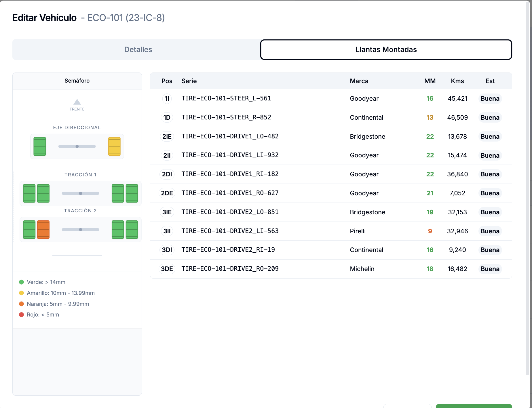The width and height of the screenshot is (532, 408).
Task: Click the Pirelli brand cell
Action: (358, 231)
